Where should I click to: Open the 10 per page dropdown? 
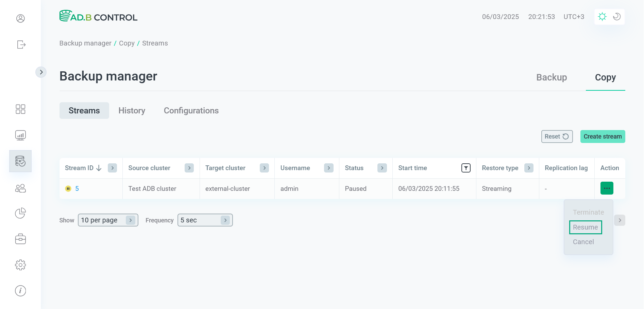pyautogui.click(x=108, y=220)
